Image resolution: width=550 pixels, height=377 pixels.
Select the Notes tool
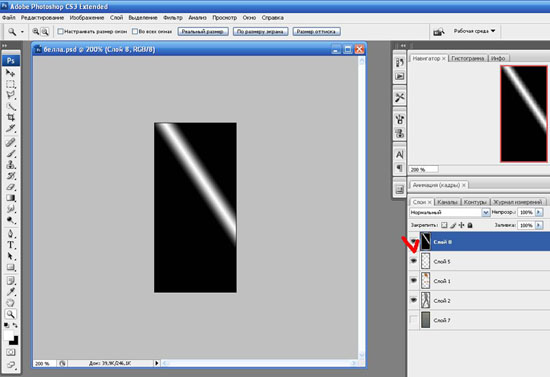pos(11,281)
